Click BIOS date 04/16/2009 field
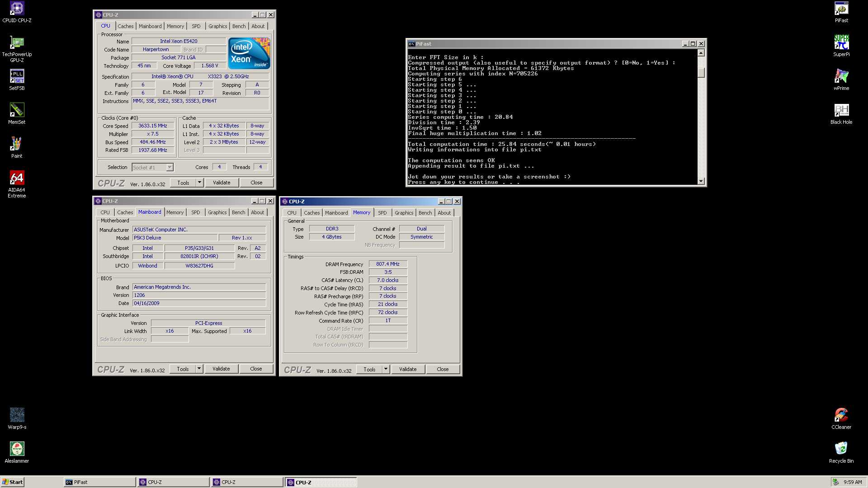 [199, 303]
